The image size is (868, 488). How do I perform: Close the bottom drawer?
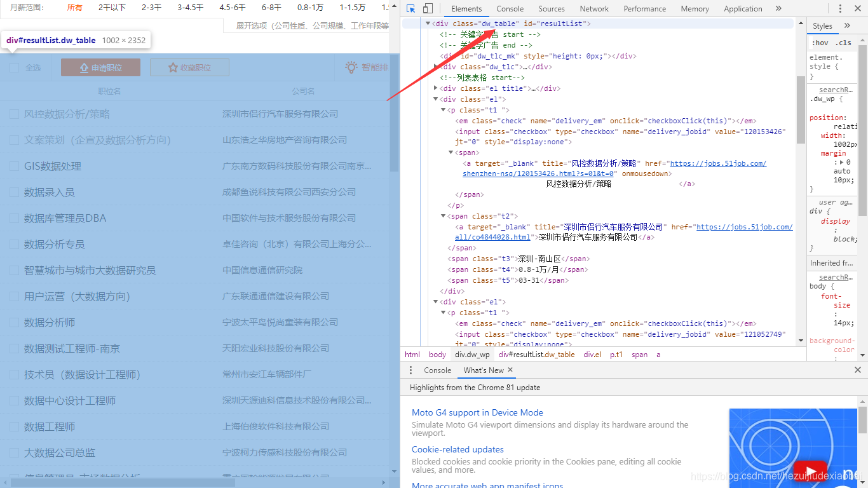click(858, 370)
